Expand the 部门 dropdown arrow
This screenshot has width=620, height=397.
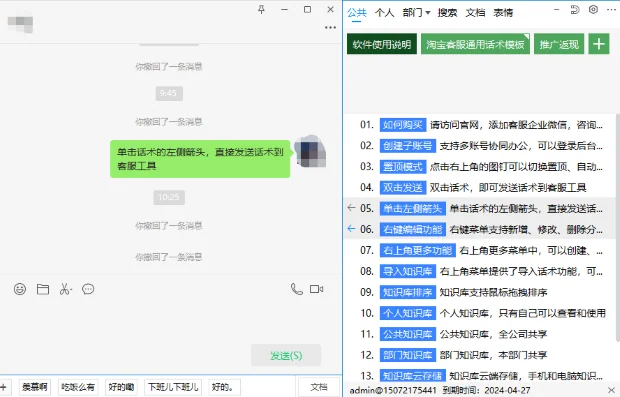pyautogui.click(x=427, y=13)
